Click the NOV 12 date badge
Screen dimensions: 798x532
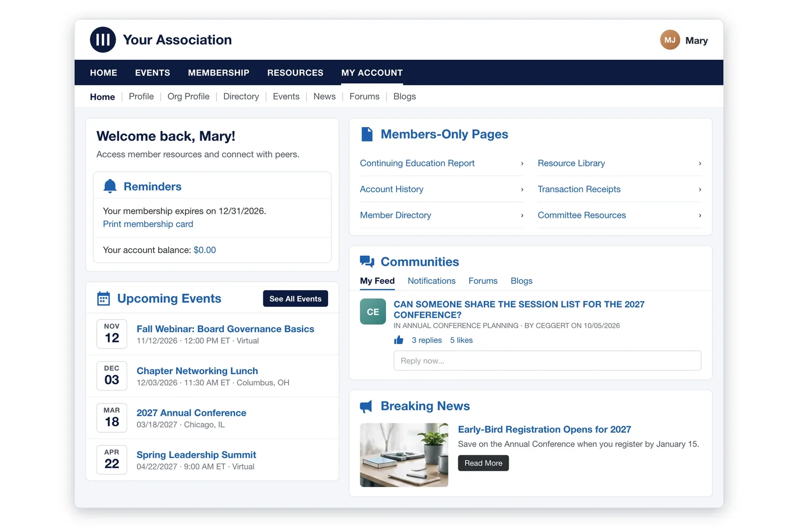112,334
